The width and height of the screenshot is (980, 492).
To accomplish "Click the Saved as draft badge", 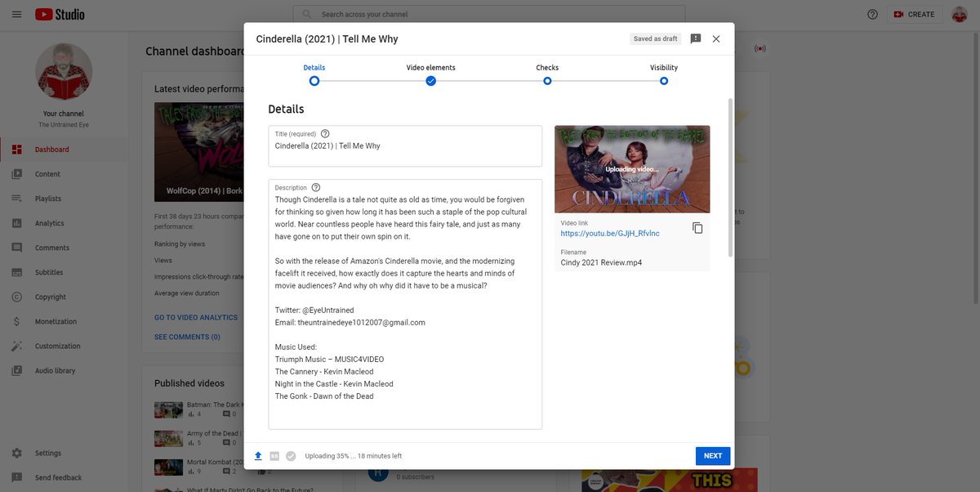I will [x=656, y=38].
